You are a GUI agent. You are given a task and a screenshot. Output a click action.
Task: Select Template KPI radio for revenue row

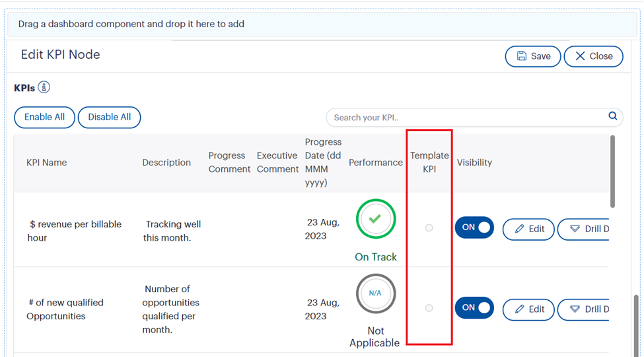429,228
